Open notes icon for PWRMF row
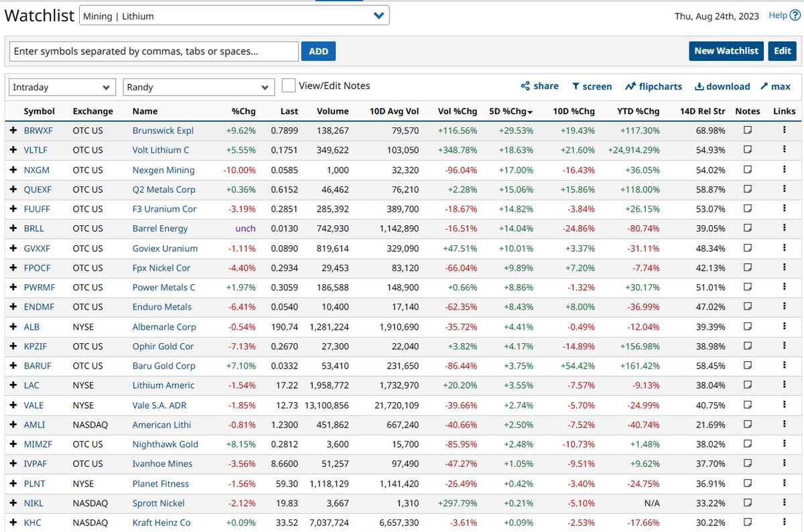This screenshot has height=532, width=804. [748, 287]
